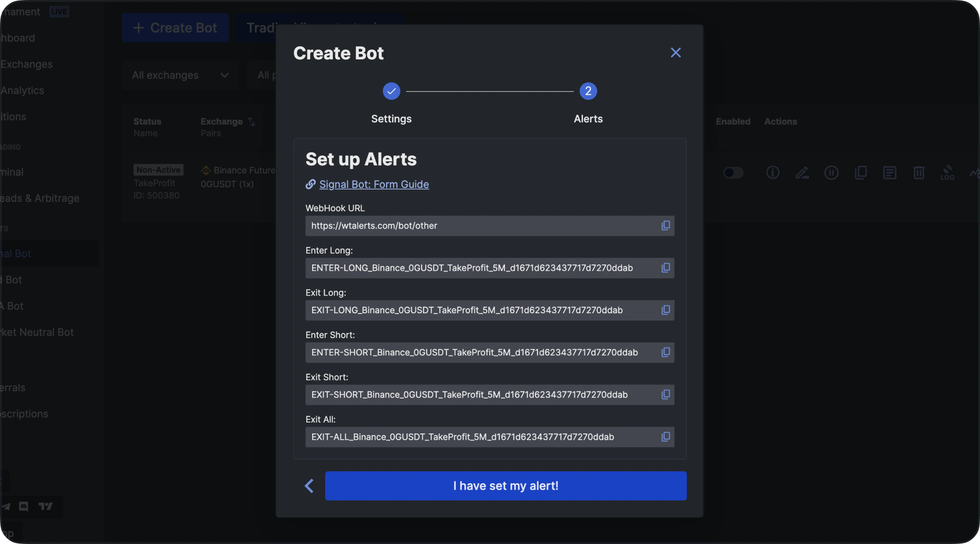The image size is (980, 544).
Task: Sort by the Exchange column arrows
Action: pyautogui.click(x=252, y=121)
